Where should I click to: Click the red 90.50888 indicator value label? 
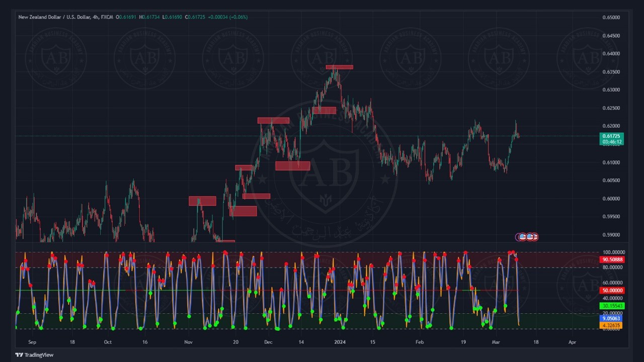pyautogui.click(x=612, y=260)
